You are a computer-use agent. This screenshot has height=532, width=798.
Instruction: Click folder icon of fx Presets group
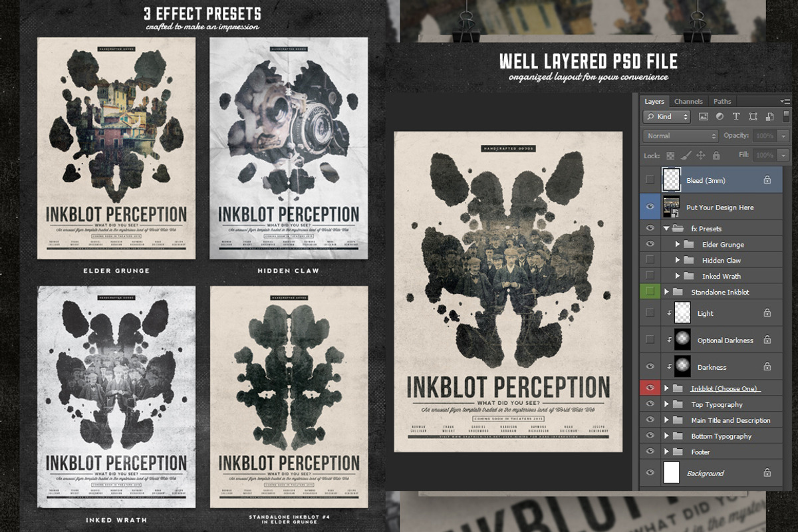678,228
